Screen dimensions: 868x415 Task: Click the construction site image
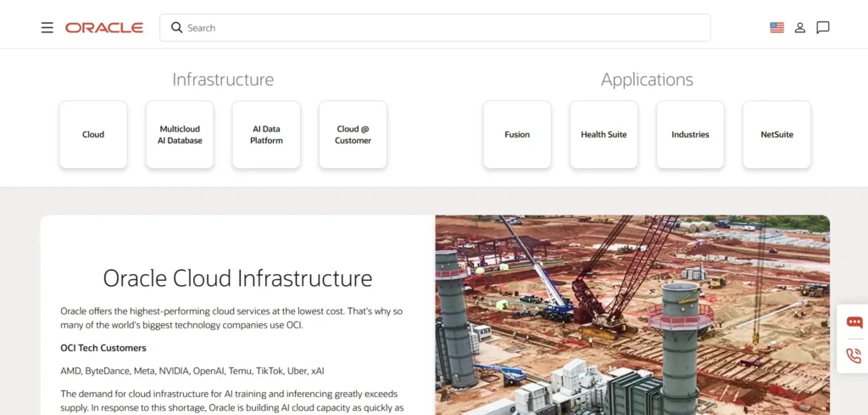632,315
